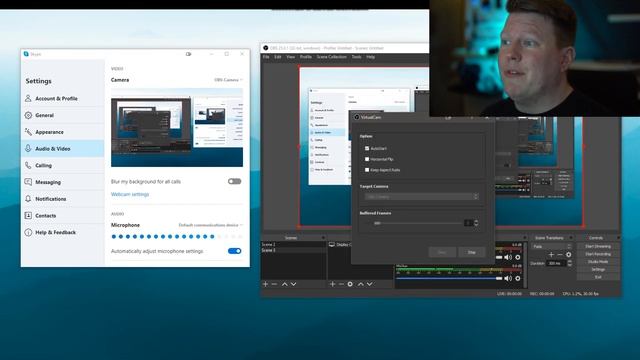Image resolution: width=640 pixels, height=360 pixels.
Task: Select the Calling section in Skype settings
Action: point(62,165)
